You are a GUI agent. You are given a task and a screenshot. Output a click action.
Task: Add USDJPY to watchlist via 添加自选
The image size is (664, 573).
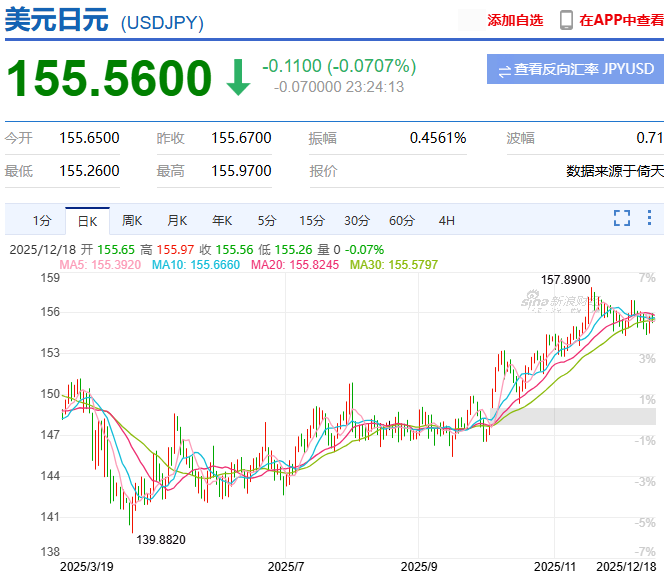[x=515, y=20]
